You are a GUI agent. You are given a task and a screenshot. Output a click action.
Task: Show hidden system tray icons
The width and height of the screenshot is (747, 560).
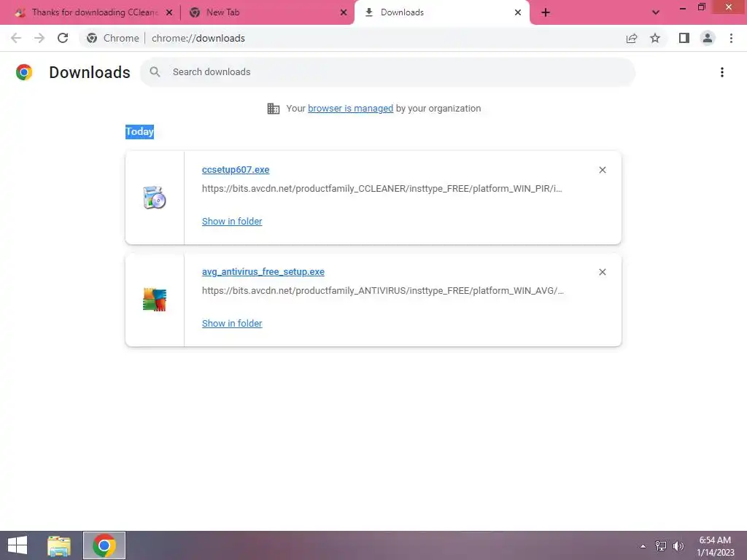click(x=643, y=546)
